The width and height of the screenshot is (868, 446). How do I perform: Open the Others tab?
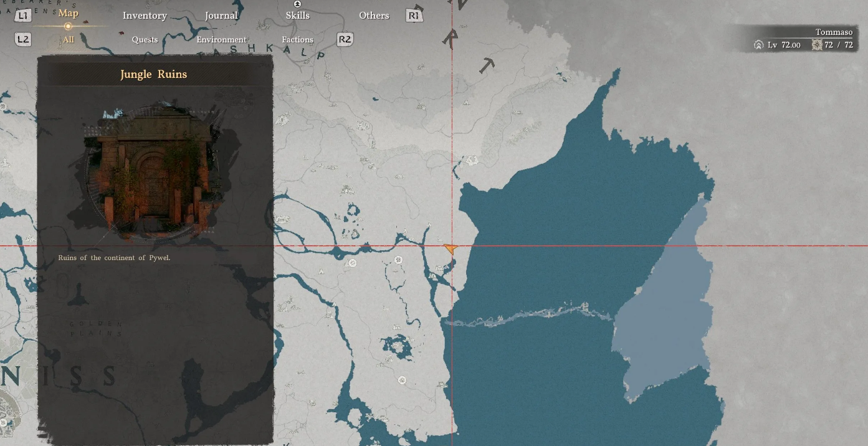pos(374,16)
